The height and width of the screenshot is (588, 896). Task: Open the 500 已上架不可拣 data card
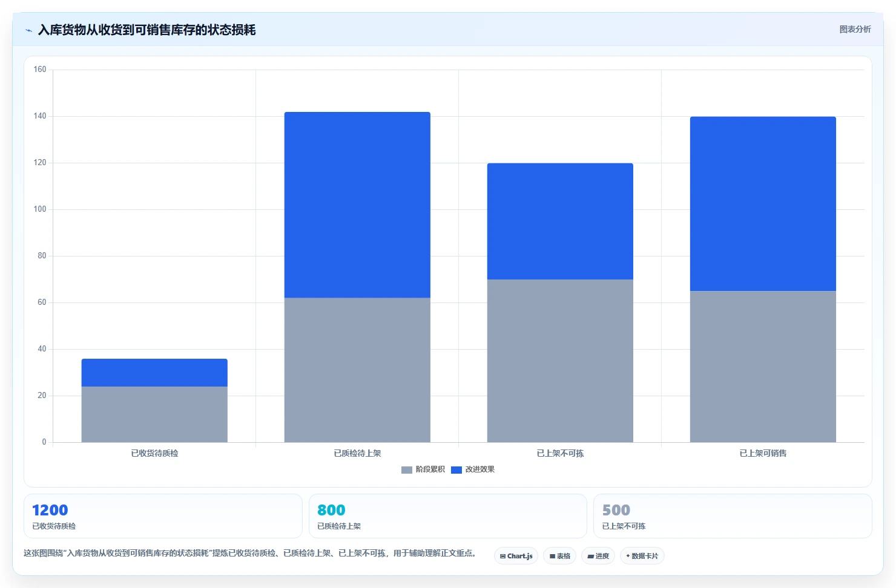pyautogui.click(x=733, y=516)
